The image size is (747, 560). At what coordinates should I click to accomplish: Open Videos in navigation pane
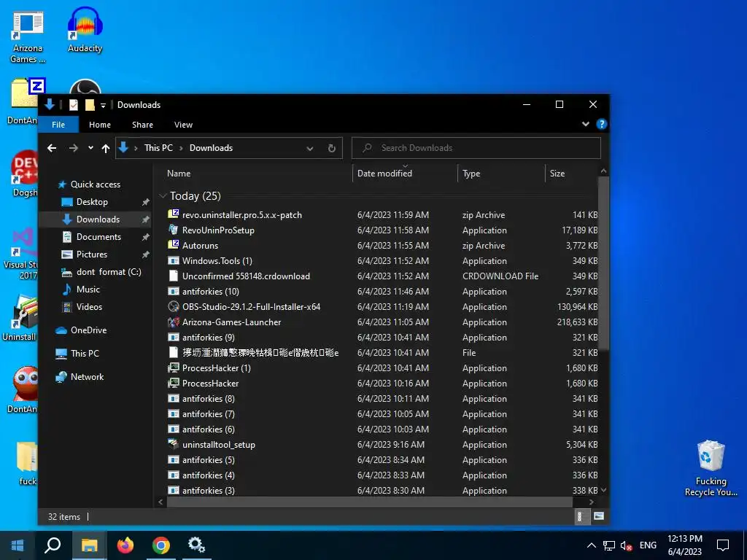(89, 307)
